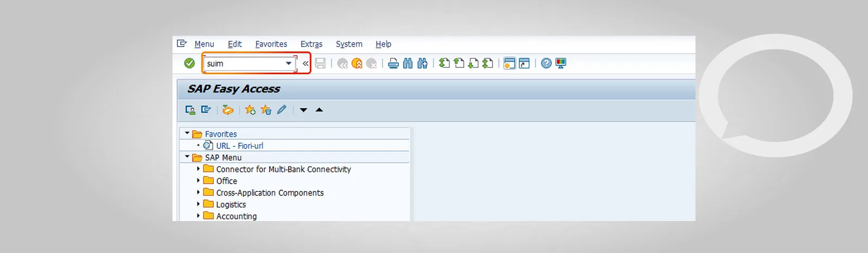Click the Change Favorites pencil icon
This screenshot has width=868, height=253.
282,110
